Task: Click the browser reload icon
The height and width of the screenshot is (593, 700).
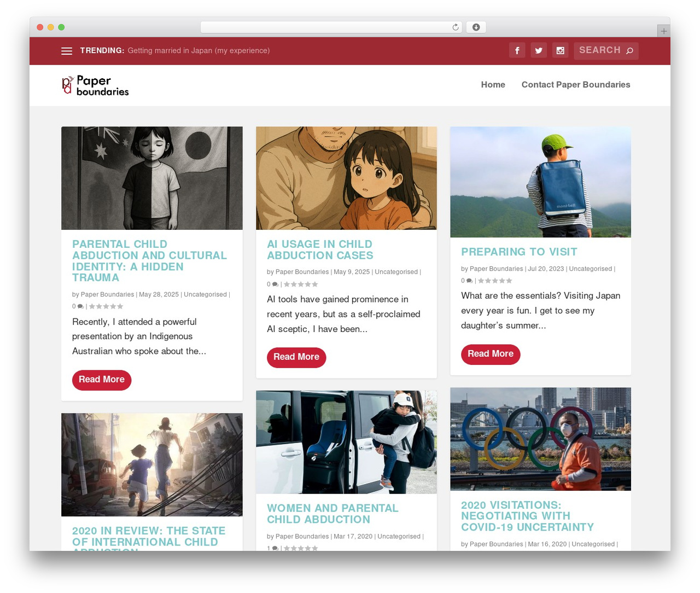Action: click(456, 27)
